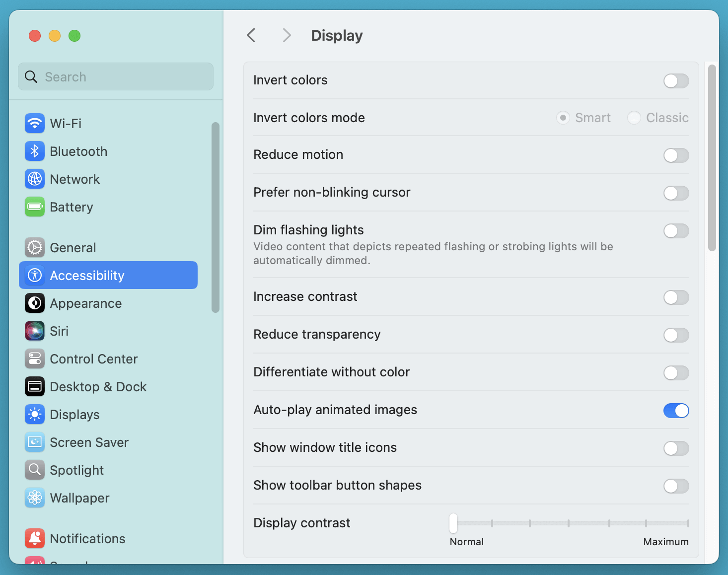Open Wallpaper settings via its flower icon
The height and width of the screenshot is (575, 728).
point(34,498)
